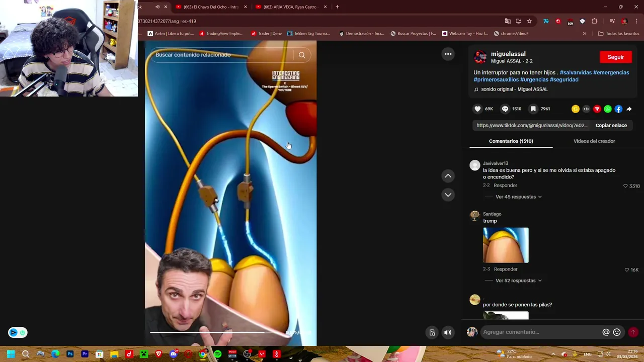Open Discord from the taskbar
The image size is (644, 362).
pyautogui.click(x=174, y=354)
